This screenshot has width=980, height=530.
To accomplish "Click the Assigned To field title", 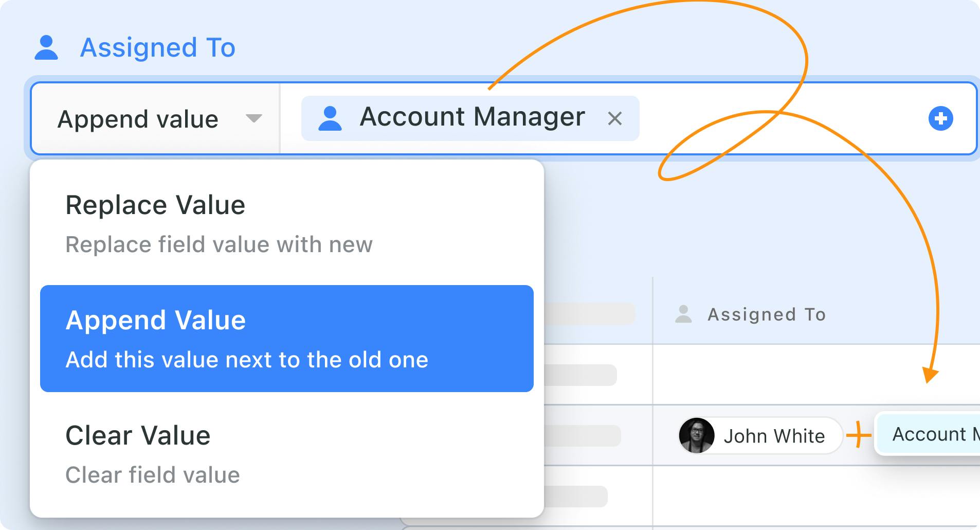I will pos(158,48).
